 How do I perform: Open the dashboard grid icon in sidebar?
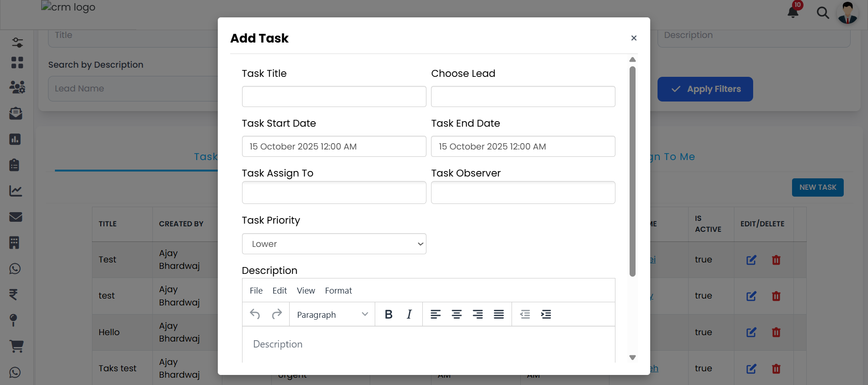point(17,63)
